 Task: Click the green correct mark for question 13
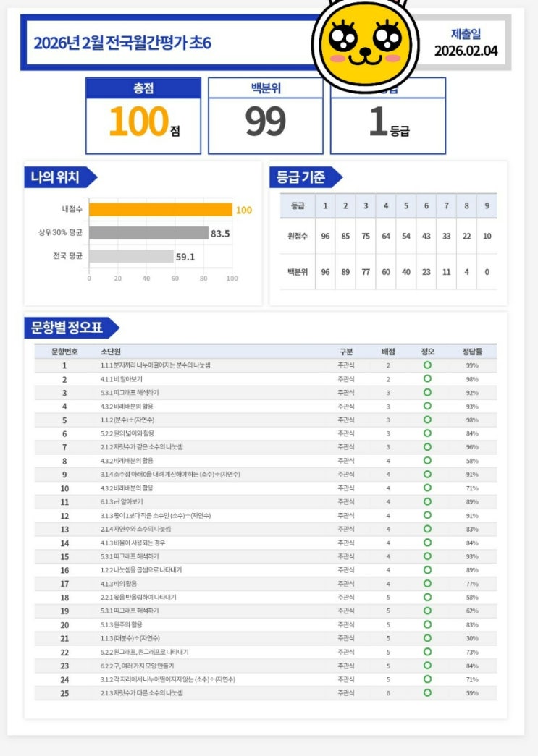coord(427,529)
